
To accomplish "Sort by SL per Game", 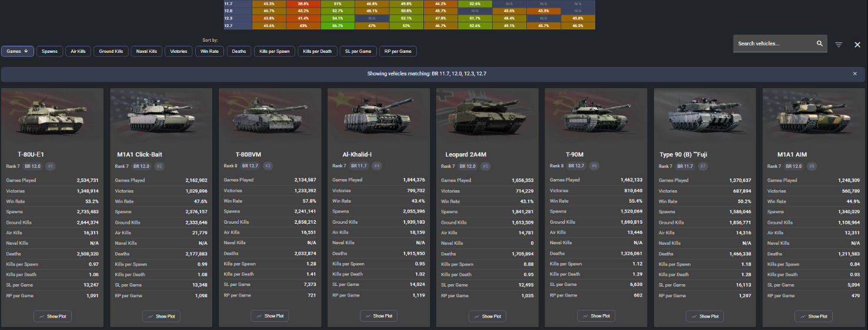I will [x=358, y=51].
